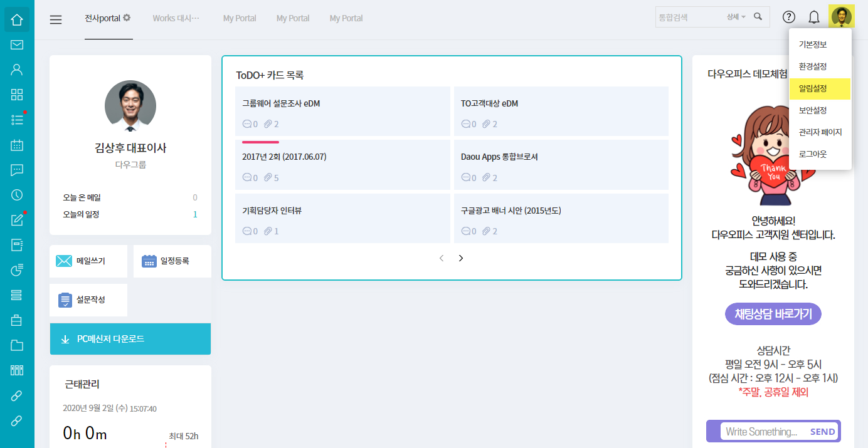The height and width of the screenshot is (448, 868).
Task: Select 알림설정 from the profile menu
Action: 813,89
